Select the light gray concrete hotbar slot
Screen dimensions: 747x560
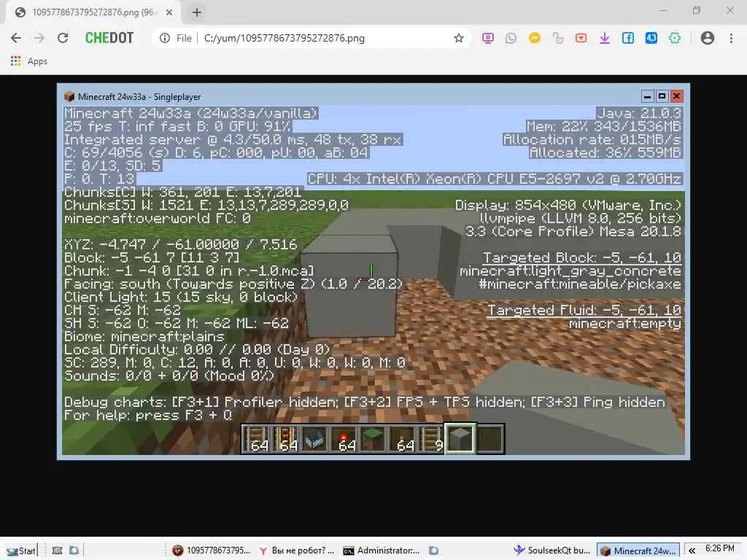[x=460, y=438]
